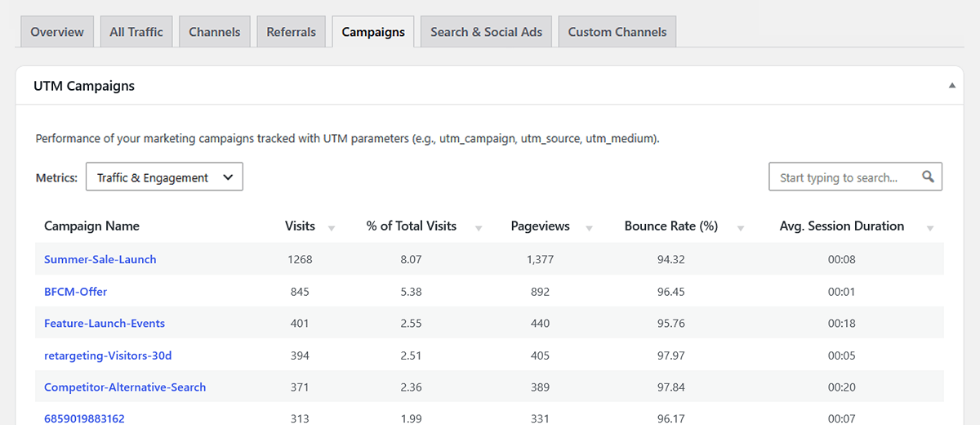Open the Referrals tab

coord(292,32)
